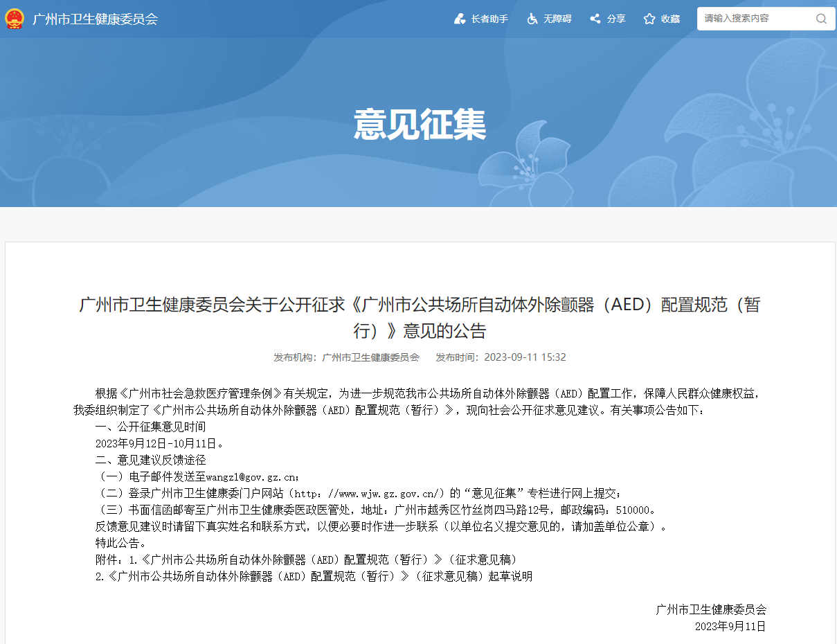Click the 无障碍 wheelchair accessibility icon

point(532,19)
